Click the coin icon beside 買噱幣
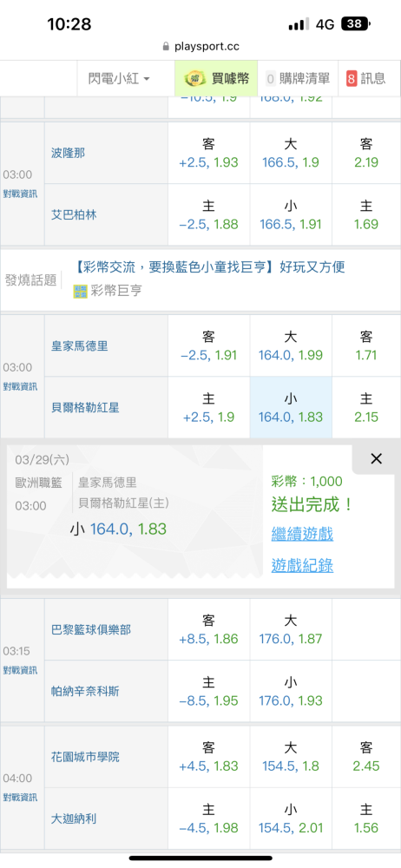The image size is (401, 868). click(x=192, y=79)
